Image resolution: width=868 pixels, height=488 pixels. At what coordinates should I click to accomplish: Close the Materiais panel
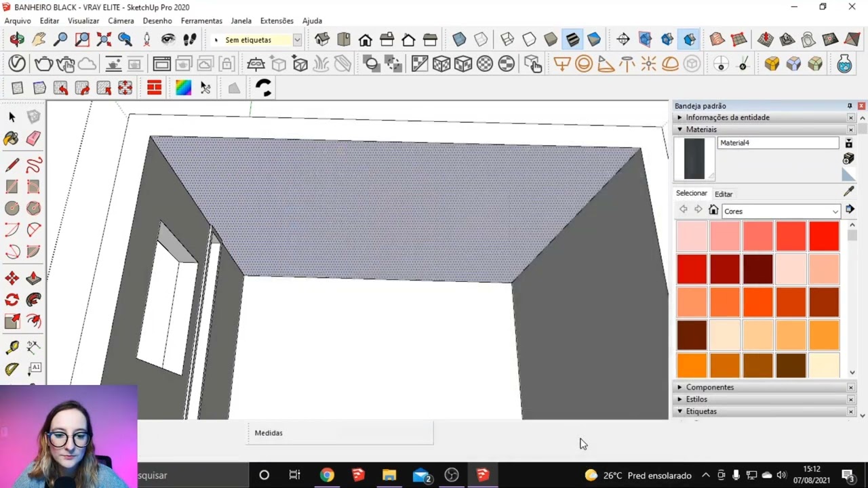851,129
